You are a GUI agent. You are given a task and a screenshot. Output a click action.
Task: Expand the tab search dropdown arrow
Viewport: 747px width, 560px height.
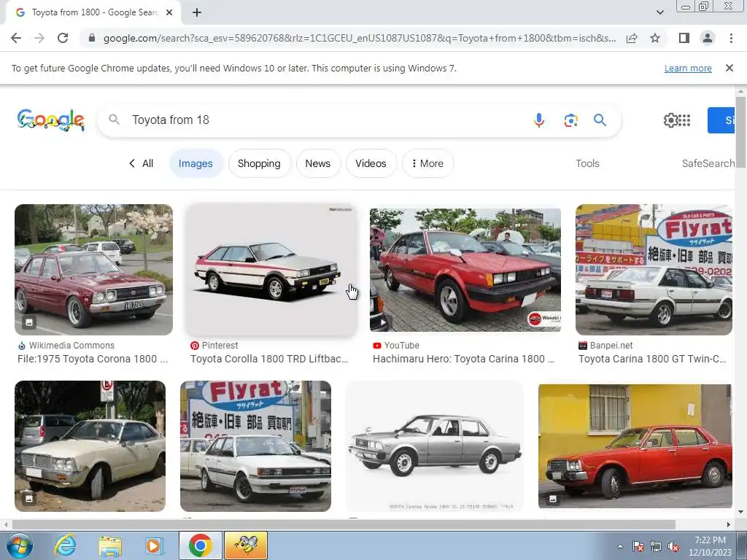pyautogui.click(x=659, y=12)
